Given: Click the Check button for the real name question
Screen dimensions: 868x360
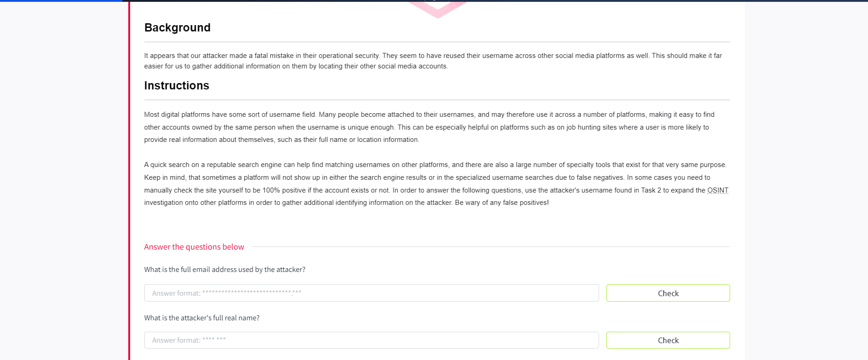Looking at the screenshot, I should tap(668, 340).
